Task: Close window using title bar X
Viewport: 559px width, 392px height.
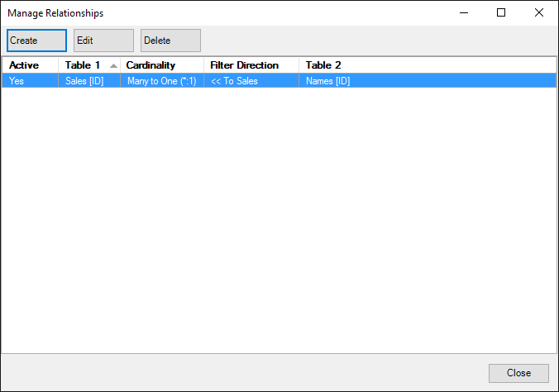Action: pyautogui.click(x=539, y=13)
